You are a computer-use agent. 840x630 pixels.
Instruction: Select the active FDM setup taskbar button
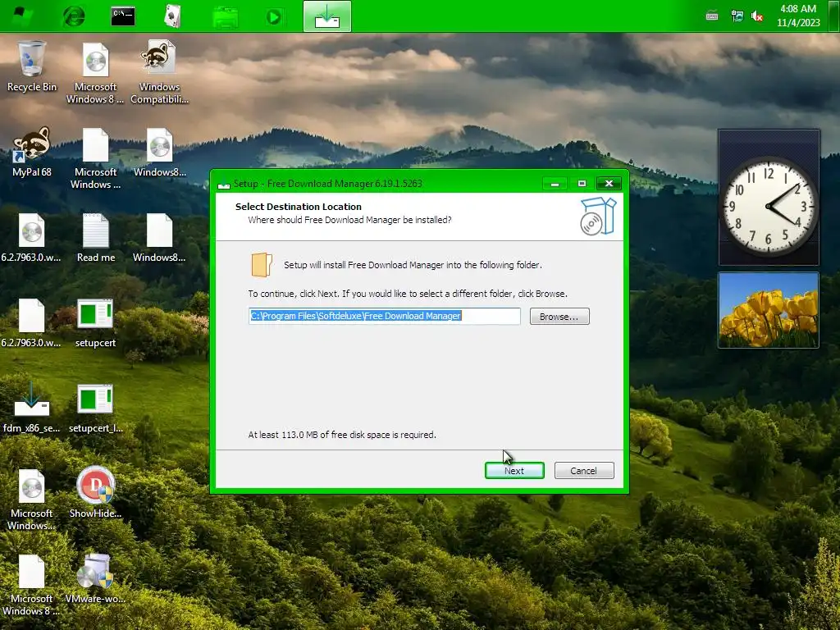coord(327,16)
